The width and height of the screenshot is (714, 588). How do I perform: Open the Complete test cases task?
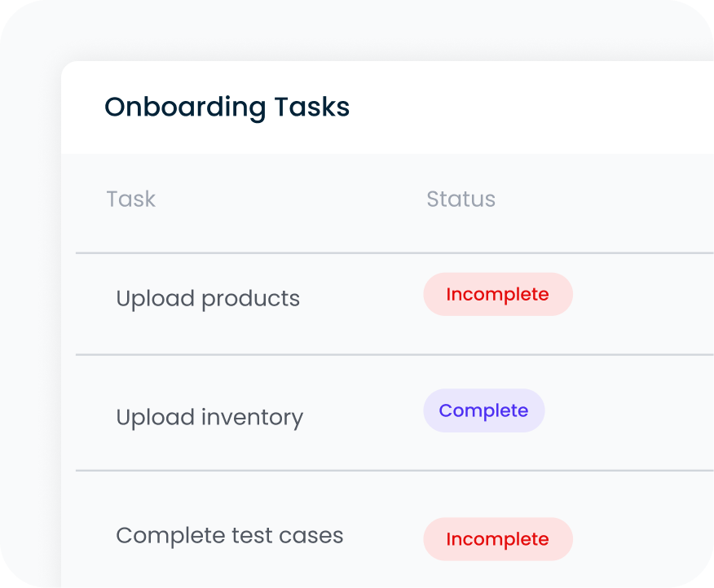coord(229,536)
